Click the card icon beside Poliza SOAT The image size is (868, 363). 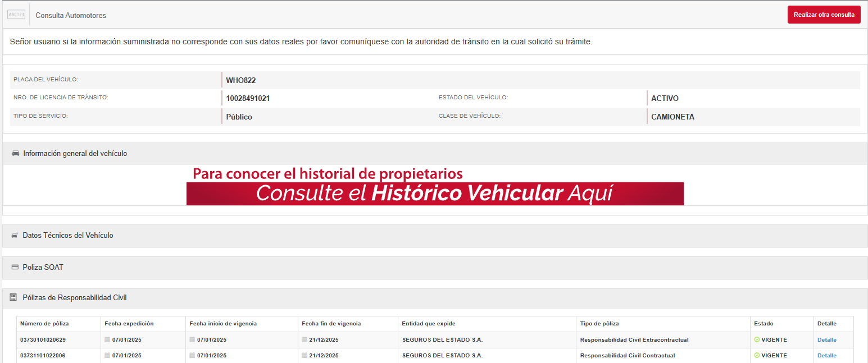click(15, 268)
